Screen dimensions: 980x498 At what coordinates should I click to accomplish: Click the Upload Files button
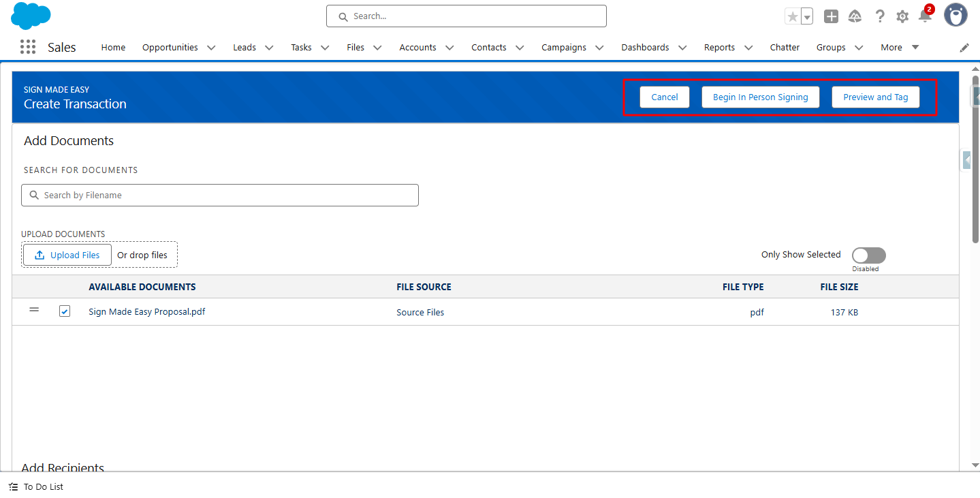tap(67, 255)
